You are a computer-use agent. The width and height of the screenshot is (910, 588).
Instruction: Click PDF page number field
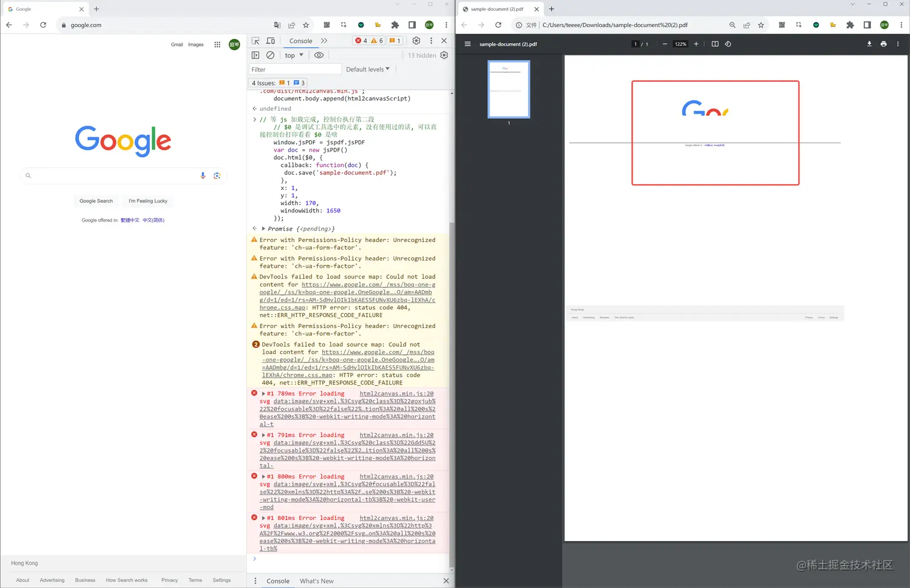pos(635,44)
